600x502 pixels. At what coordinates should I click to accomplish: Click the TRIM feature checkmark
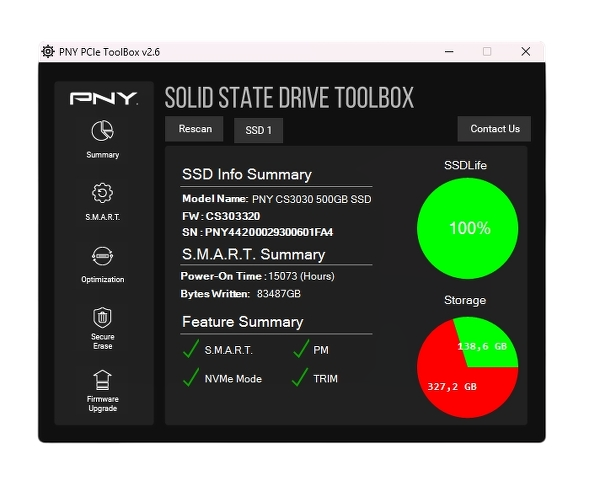[x=300, y=377]
